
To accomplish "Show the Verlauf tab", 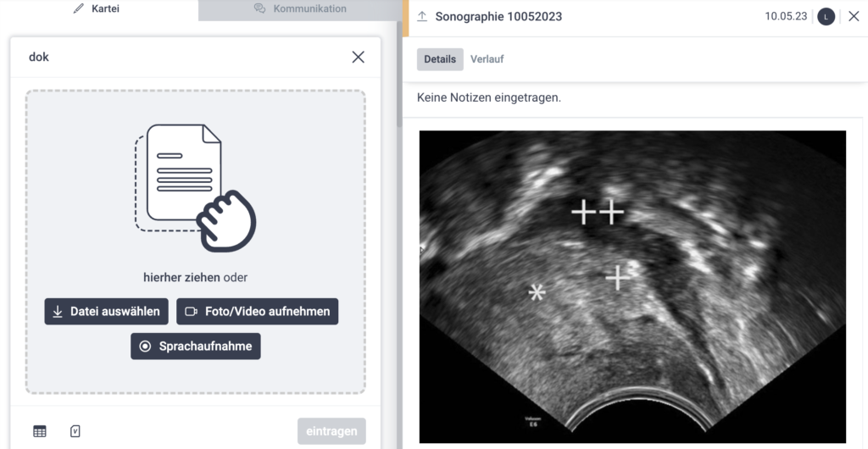I will pos(487,59).
